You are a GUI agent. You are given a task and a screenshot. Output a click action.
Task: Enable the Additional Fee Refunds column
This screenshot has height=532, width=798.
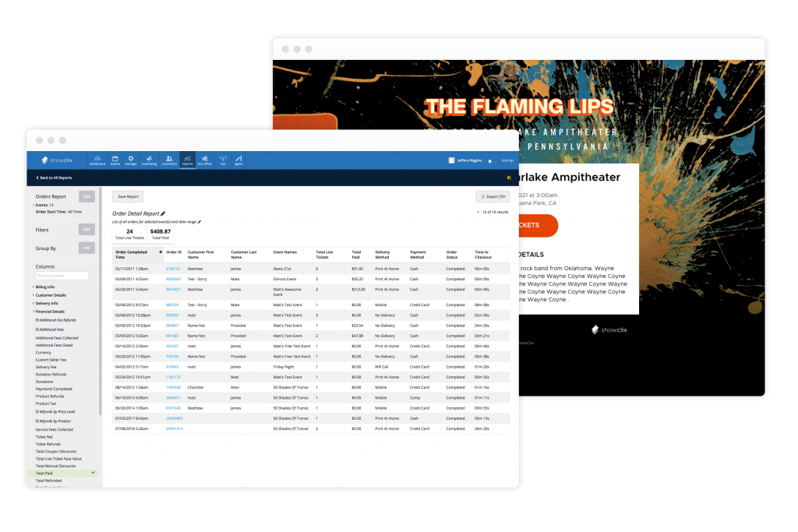[x=57, y=320]
